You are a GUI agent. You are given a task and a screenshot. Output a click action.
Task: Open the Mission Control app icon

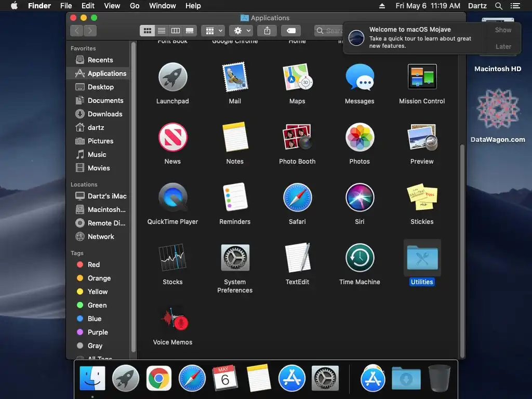(x=422, y=77)
